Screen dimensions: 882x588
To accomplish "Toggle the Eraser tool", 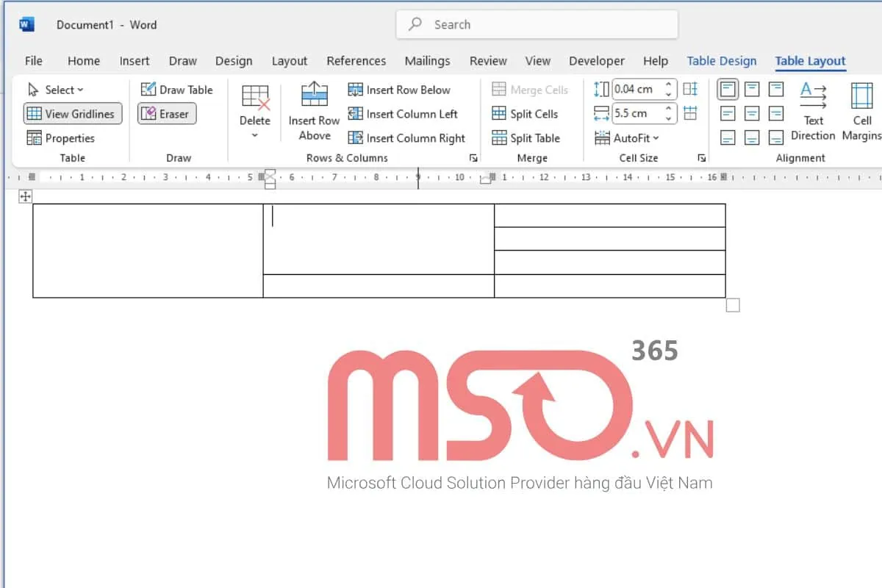I will coord(167,114).
